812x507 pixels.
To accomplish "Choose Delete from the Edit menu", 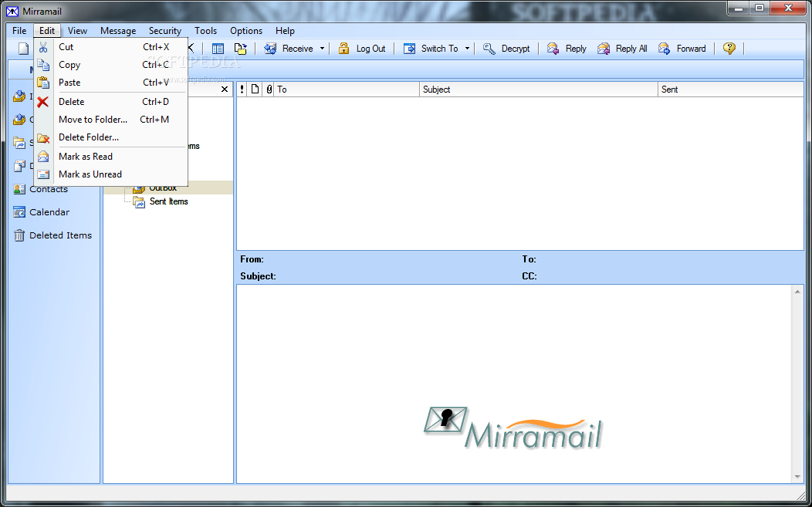I will [110, 102].
